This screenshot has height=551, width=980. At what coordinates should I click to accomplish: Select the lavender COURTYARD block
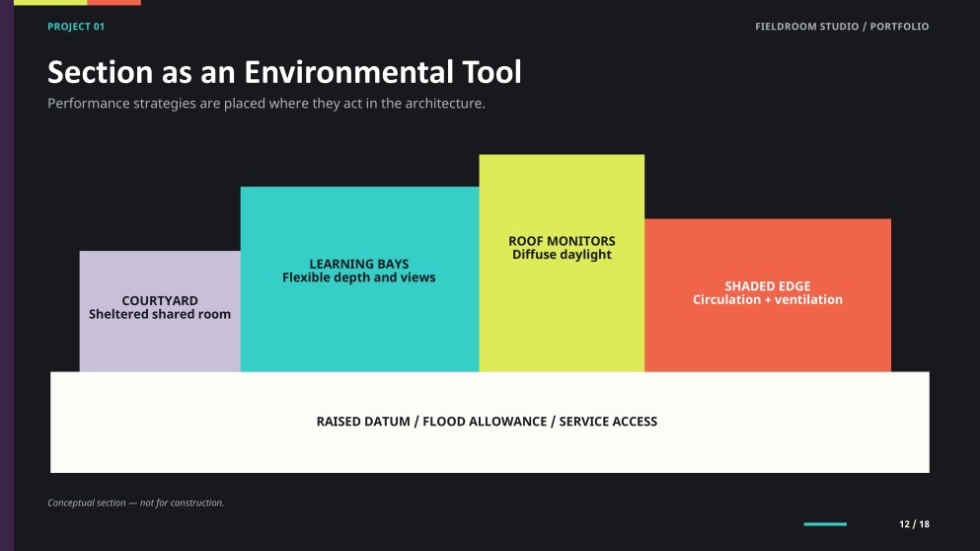tap(160, 311)
